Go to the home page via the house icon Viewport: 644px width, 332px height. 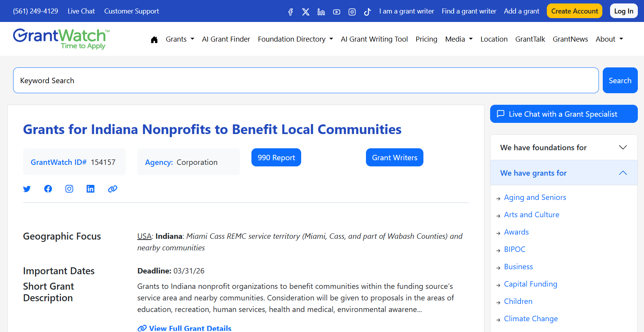[x=154, y=39]
